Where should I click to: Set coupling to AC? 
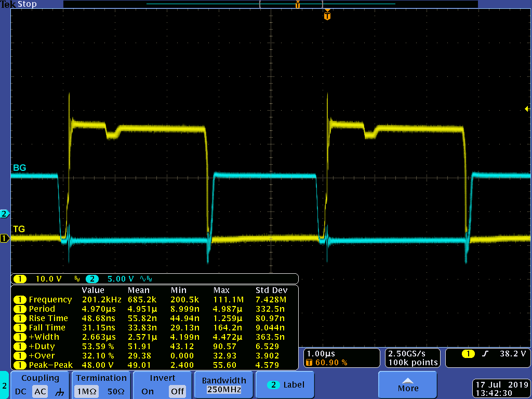click(x=40, y=392)
